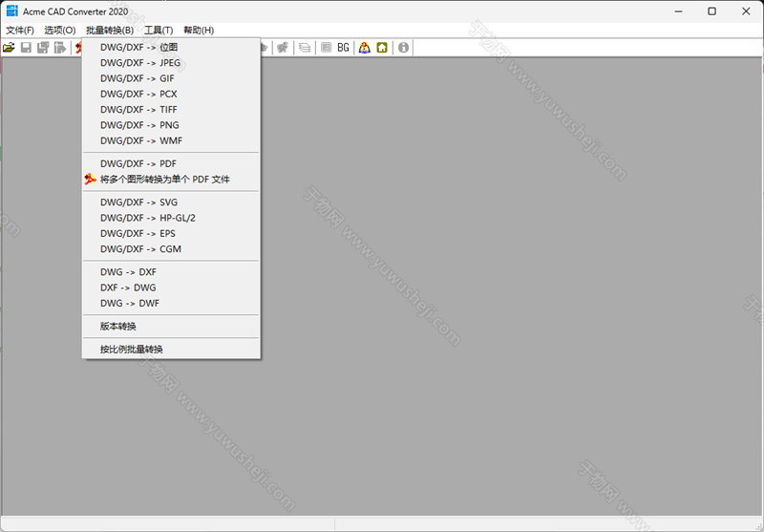Click the layers stack toolbar icon
This screenshot has height=532, width=764.
pyautogui.click(x=304, y=47)
